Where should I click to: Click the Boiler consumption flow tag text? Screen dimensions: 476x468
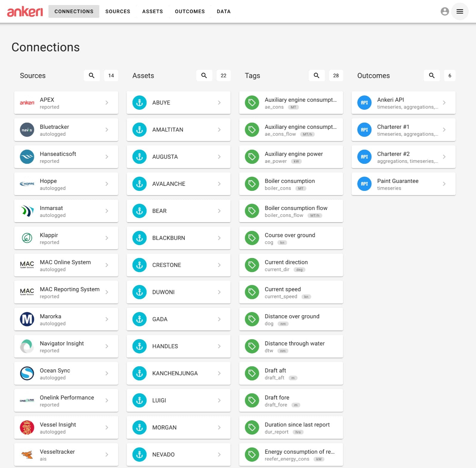pyautogui.click(x=296, y=208)
